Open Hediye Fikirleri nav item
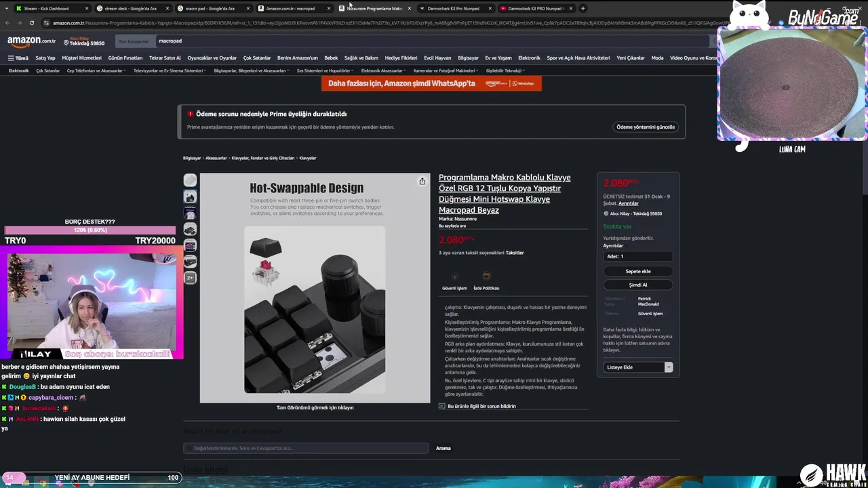The width and height of the screenshot is (868, 488). pyautogui.click(x=401, y=58)
